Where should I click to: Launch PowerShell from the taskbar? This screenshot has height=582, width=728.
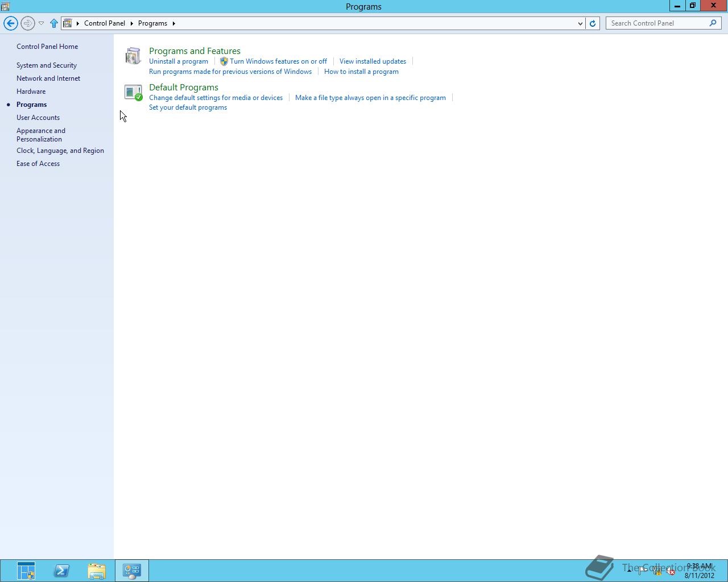pos(61,571)
